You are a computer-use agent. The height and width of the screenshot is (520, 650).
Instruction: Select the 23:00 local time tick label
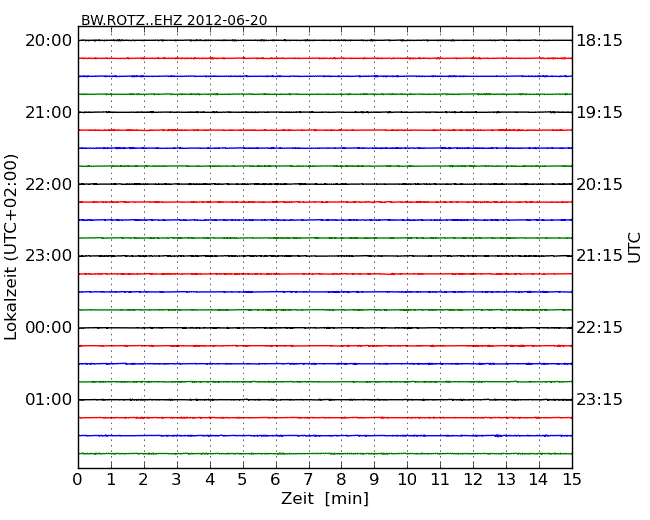click(x=48, y=256)
